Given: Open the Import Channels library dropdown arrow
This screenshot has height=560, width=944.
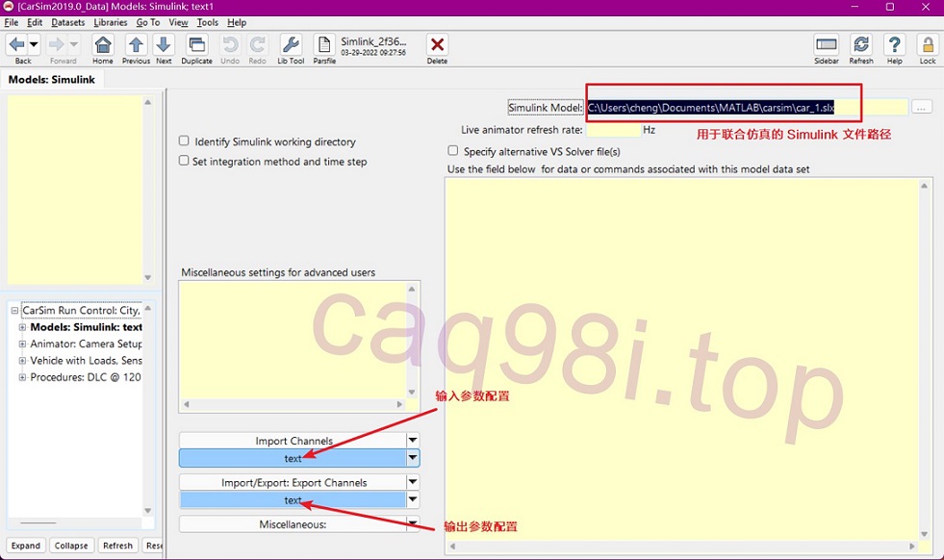Looking at the screenshot, I should click(x=413, y=440).
